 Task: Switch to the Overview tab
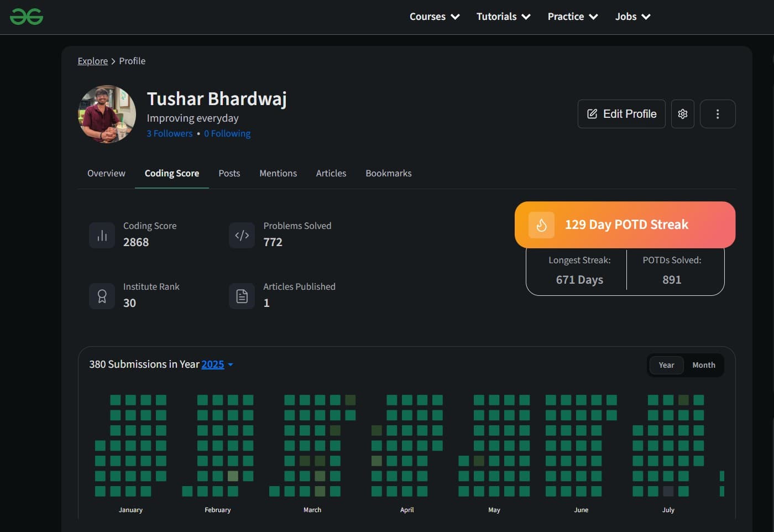[106, 173]
